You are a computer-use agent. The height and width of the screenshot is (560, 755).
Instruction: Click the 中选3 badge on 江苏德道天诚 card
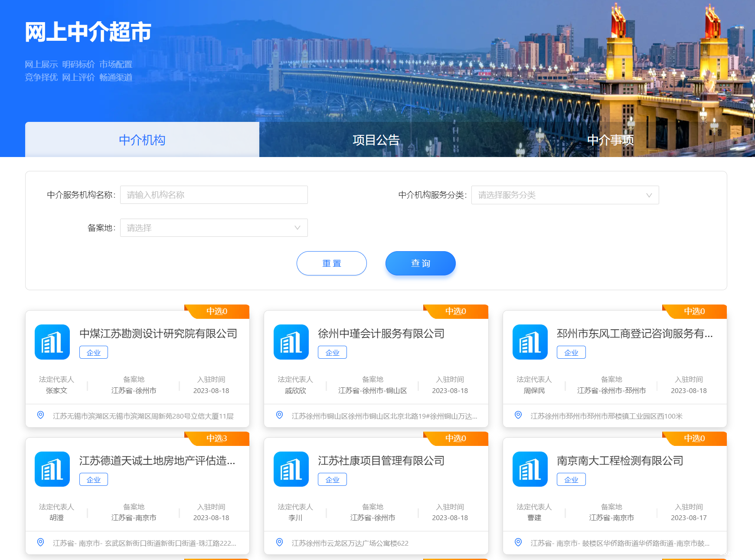217,439
